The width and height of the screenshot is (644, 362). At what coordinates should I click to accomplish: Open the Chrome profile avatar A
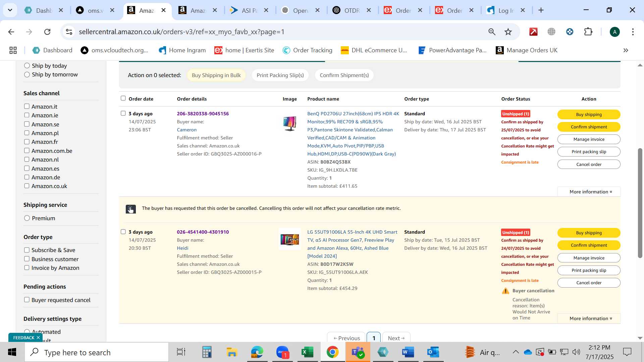click(x=614, y=32)
